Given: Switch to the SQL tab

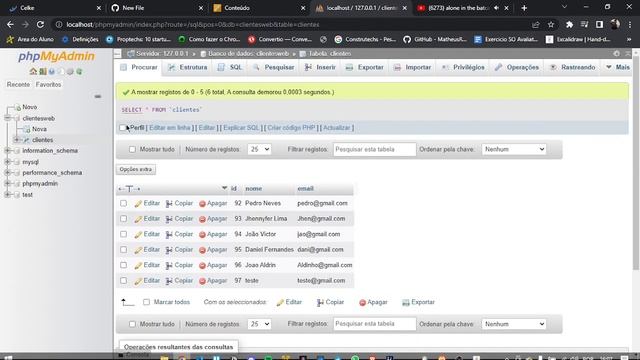Looking at the screenshot, I should 230,67.
